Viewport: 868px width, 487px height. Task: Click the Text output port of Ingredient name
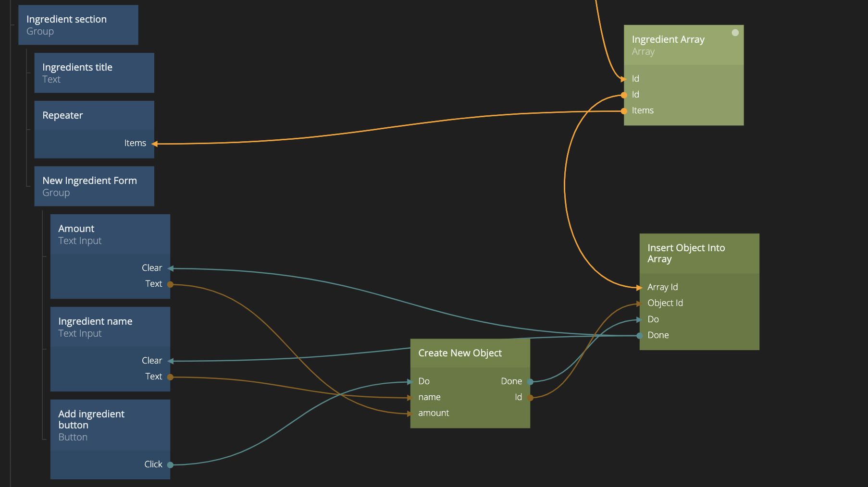tap(170, 377)
